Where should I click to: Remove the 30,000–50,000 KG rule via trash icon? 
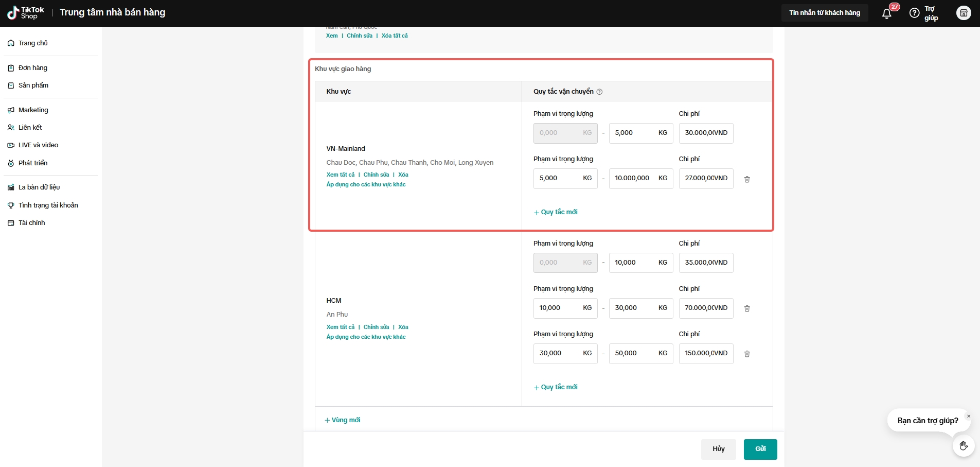click(x=747, y=354)
